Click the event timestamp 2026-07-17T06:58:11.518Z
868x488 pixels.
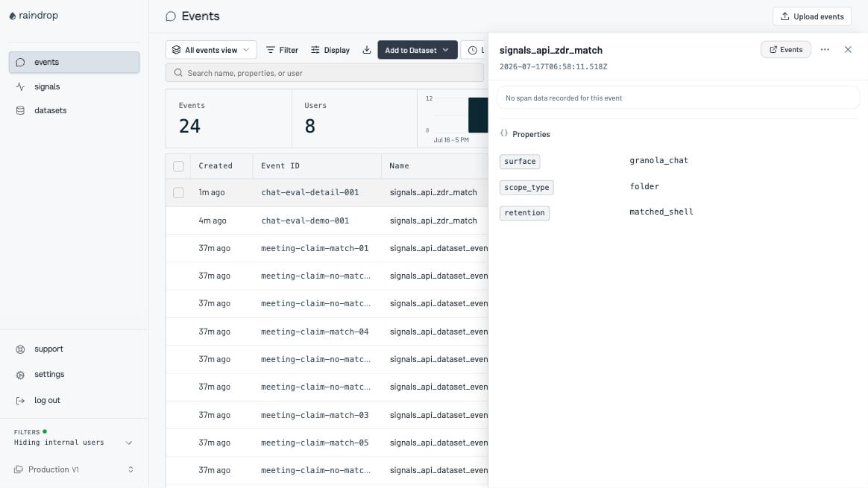click(553, 66)
